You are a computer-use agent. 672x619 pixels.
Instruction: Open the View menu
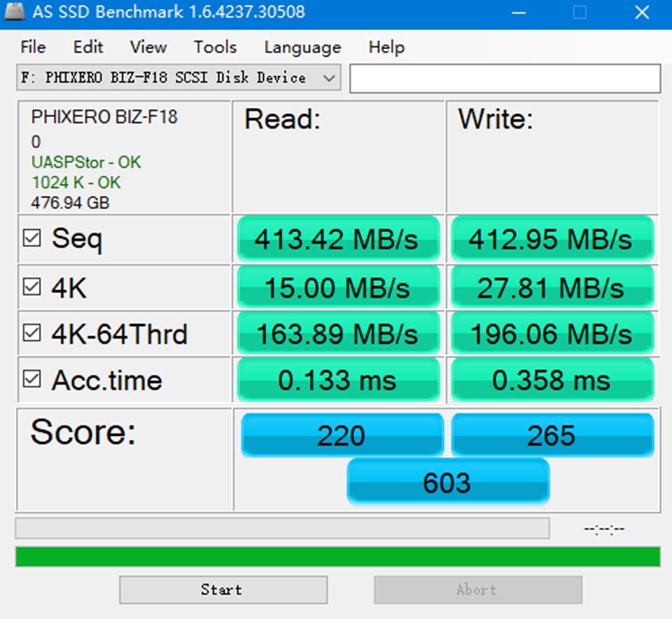(147, 47)
